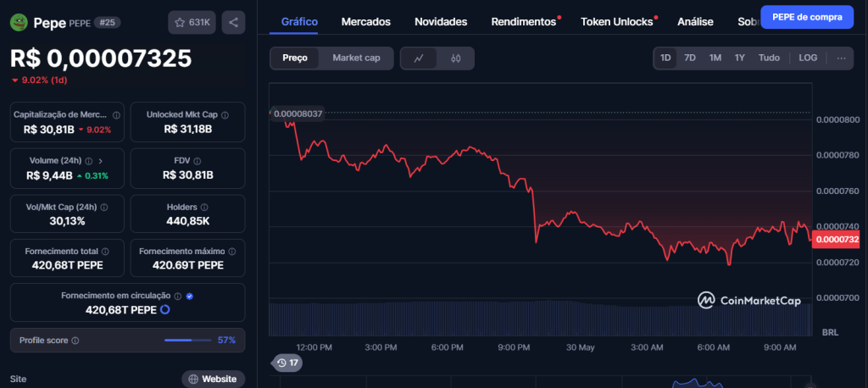Open the Novidades tab
868x388 pixels.
pos(441,22)
